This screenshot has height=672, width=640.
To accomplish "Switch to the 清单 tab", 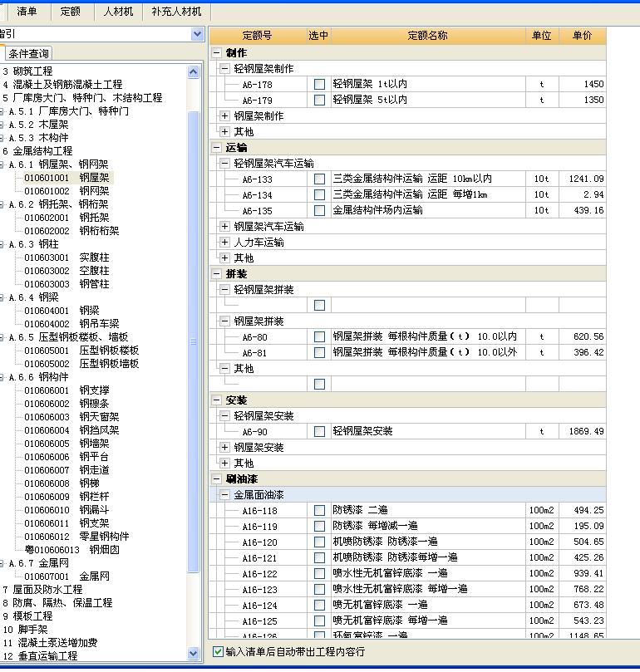I will (x=27, y=12).
